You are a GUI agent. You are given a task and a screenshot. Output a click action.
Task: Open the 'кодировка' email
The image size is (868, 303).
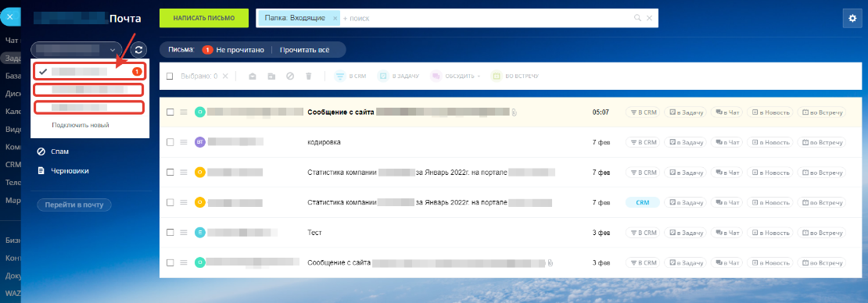[324, 142]
